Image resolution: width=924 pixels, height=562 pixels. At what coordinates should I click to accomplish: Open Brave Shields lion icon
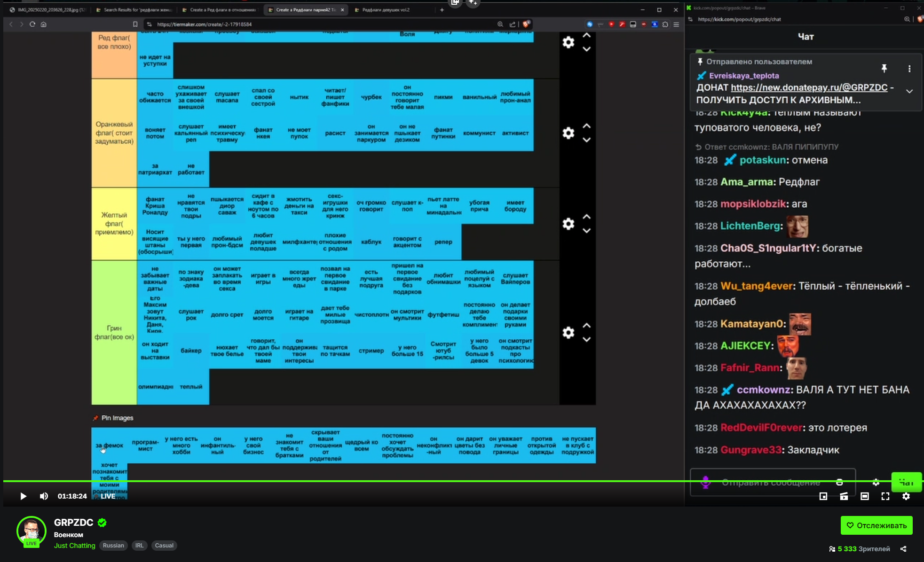[x=526, y=24]
